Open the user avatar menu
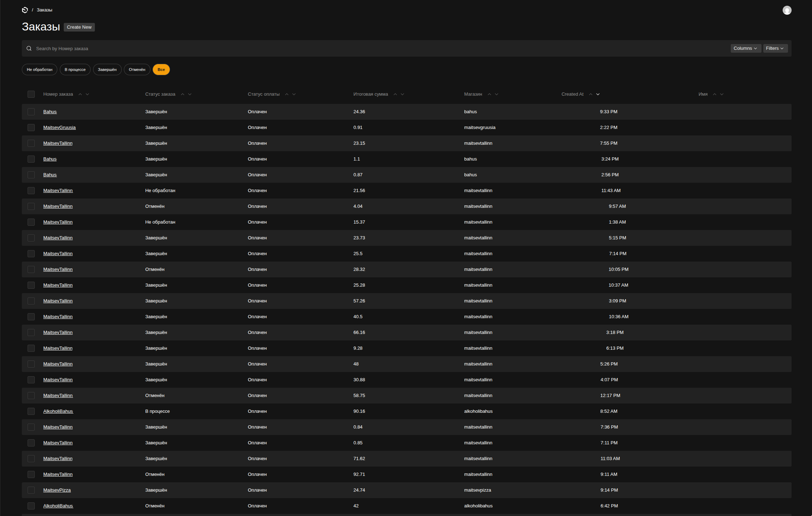812x516 pixels. [787, 10]
